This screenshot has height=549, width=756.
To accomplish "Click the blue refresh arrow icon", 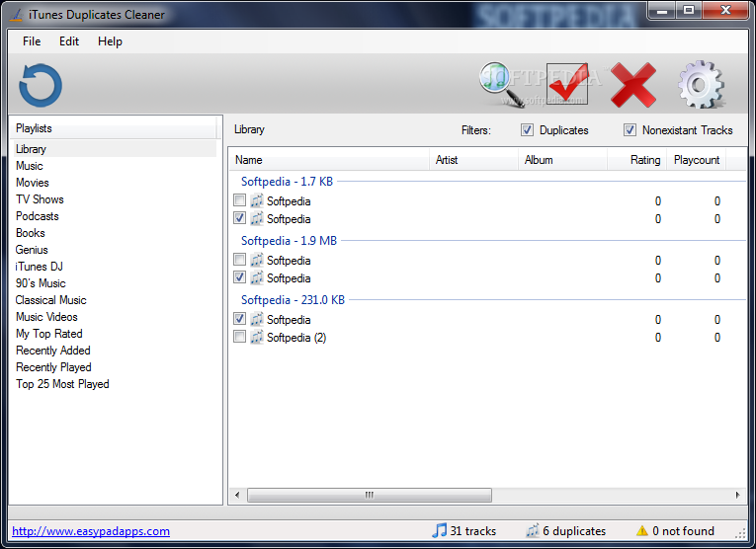I will 41,85.
